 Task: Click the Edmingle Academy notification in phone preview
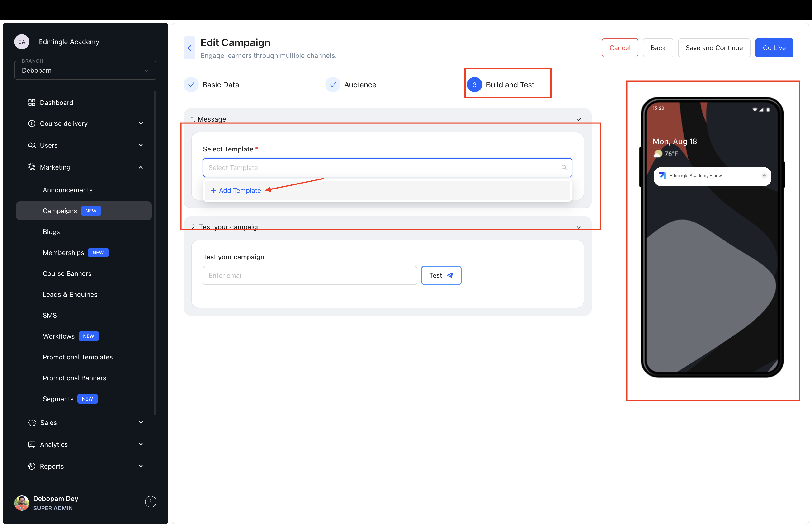coord(712,176)
